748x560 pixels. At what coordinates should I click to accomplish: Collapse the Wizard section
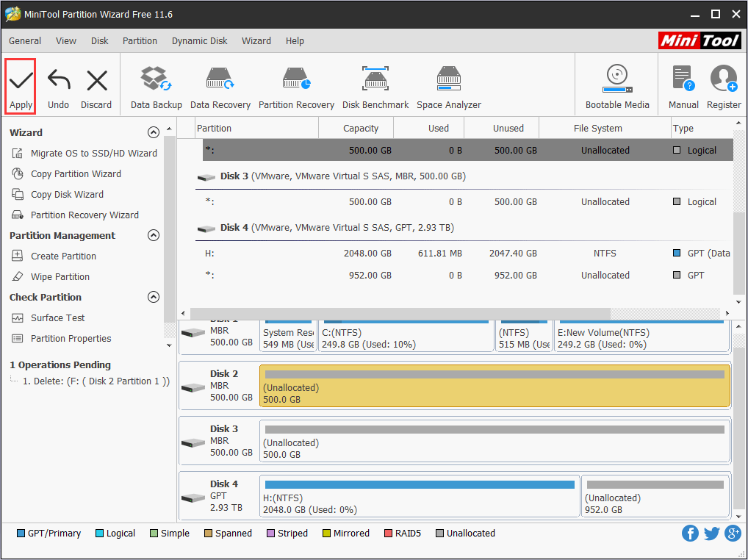click(153, 132)
